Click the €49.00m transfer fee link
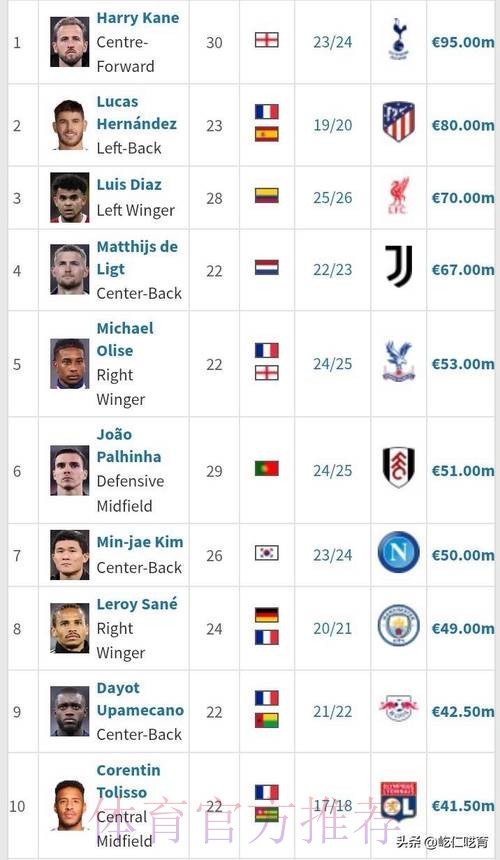 (x=463, y=629)
